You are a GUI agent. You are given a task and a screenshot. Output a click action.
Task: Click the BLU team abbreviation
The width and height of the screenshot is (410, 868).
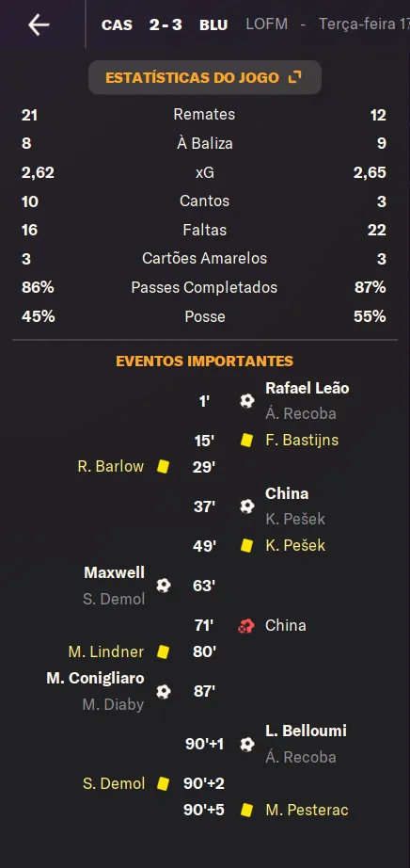(x=213, y=25)
